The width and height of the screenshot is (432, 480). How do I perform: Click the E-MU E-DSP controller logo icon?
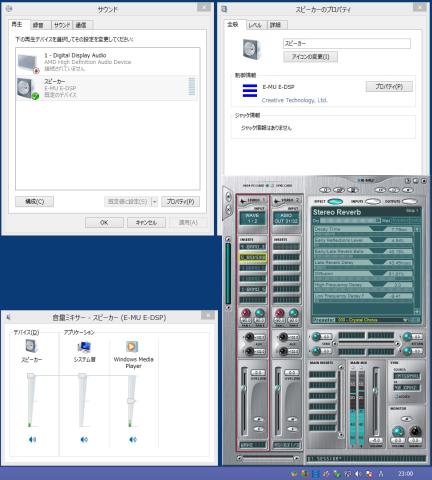(x=250, y=90)
